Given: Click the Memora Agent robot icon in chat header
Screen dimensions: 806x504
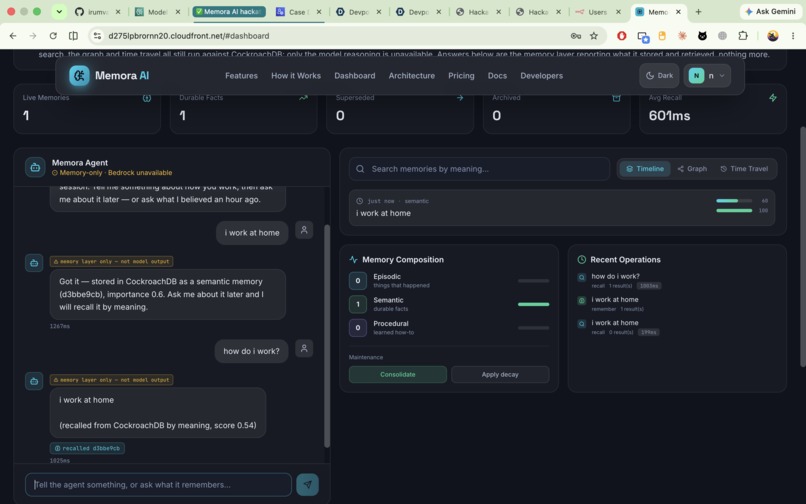Looking at the screenshot, I should 35,167.
